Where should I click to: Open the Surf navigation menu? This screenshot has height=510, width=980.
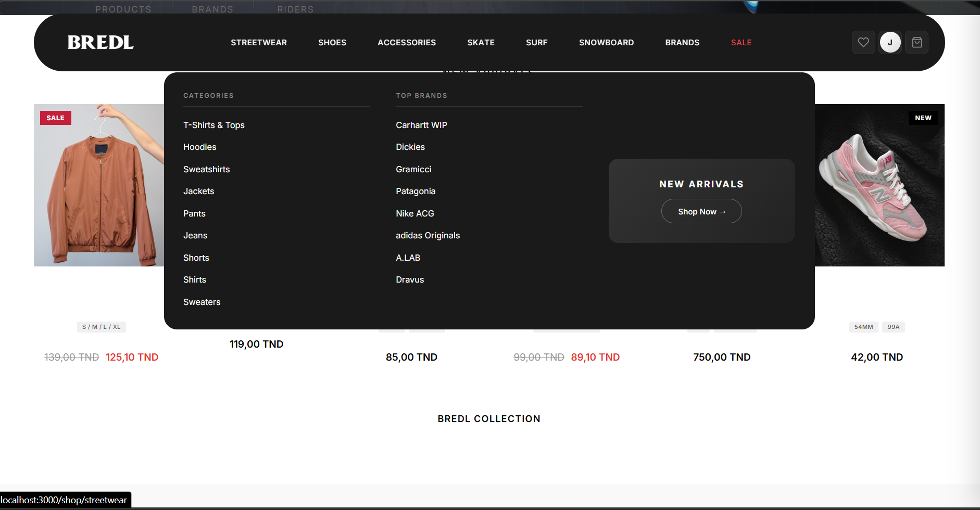pos(537,43)
